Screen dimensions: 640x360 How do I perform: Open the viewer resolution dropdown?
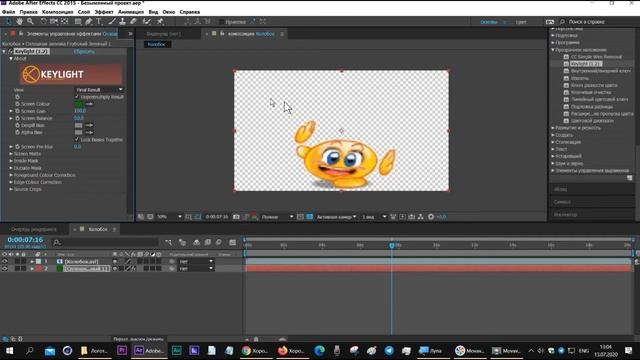[x=277, y=217]
